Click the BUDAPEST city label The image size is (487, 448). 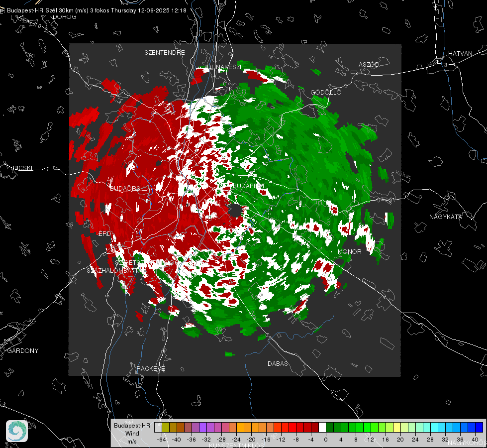pyautogui.click(x=249, y=186)
